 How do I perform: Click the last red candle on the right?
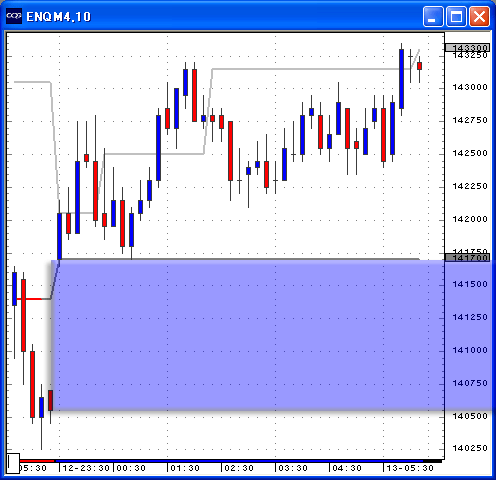coord(419,66)
